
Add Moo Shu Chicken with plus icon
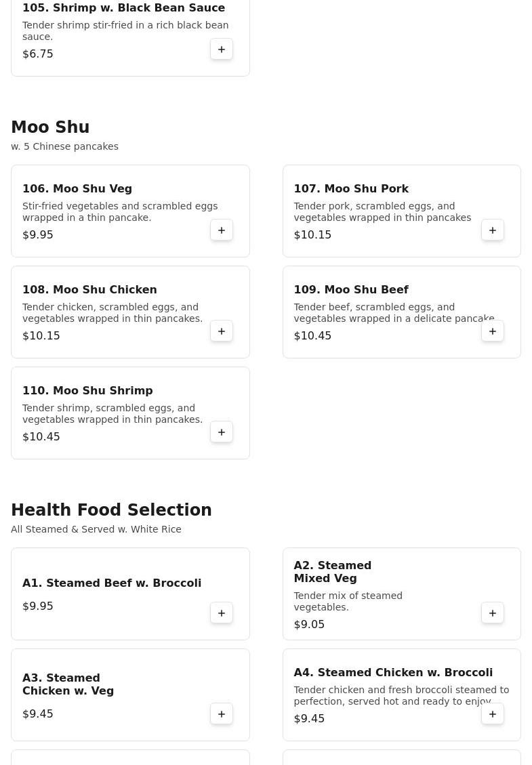coord(221,331)
